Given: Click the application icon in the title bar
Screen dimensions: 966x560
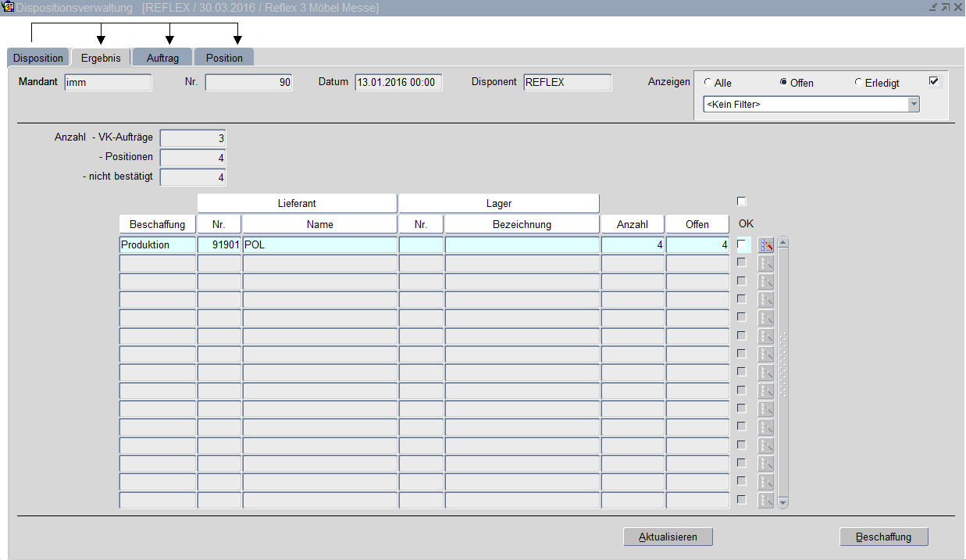Looking at the screenshot, I should (9, 7).
